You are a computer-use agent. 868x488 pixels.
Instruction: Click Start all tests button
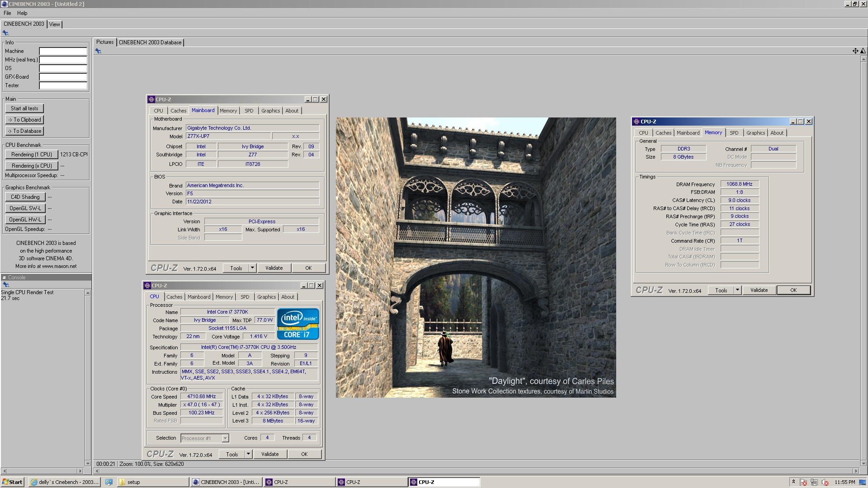point(24,108)
